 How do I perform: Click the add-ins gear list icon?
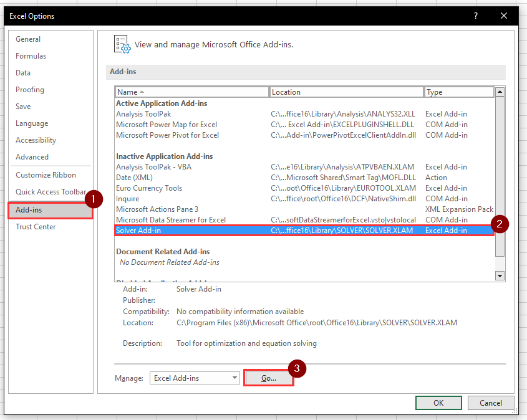click(x=122, y=44)
